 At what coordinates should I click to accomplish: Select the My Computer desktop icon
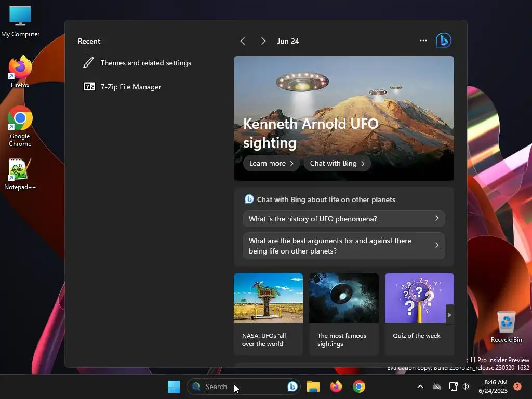pyautogui.click(x=20, y=22)
